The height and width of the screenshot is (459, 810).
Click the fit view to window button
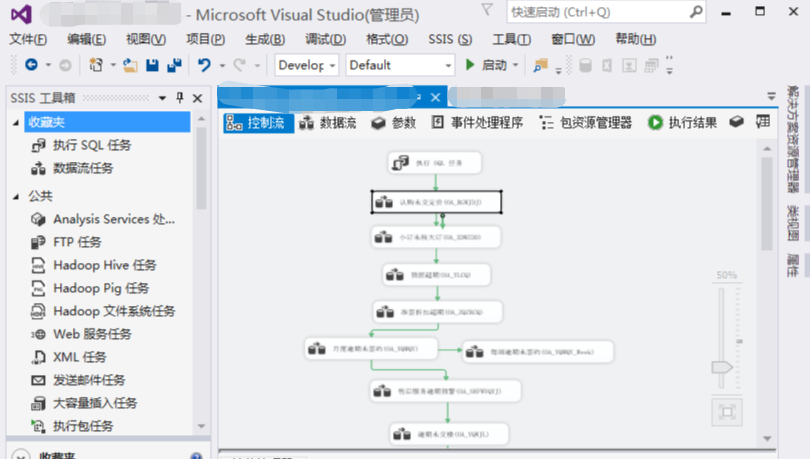click(727, 412)
